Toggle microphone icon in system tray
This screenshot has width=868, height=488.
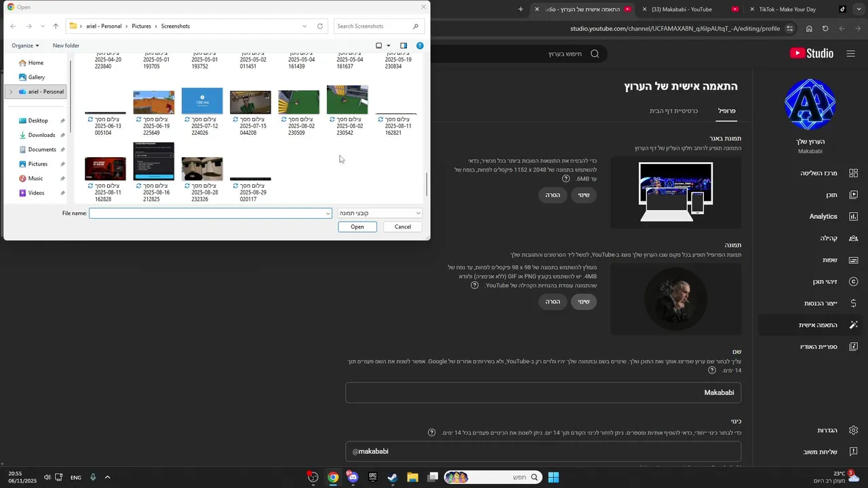tap(93, 477)
